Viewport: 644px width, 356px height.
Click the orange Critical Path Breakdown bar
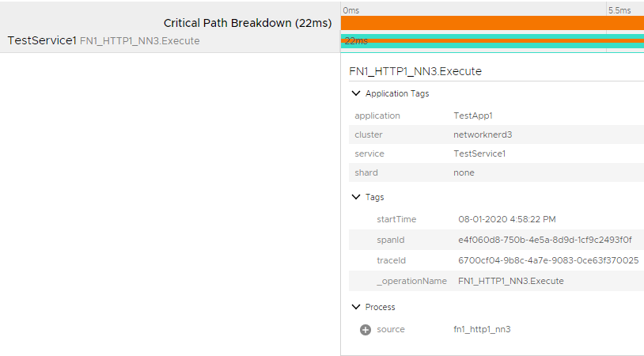[x=492, y=23]
